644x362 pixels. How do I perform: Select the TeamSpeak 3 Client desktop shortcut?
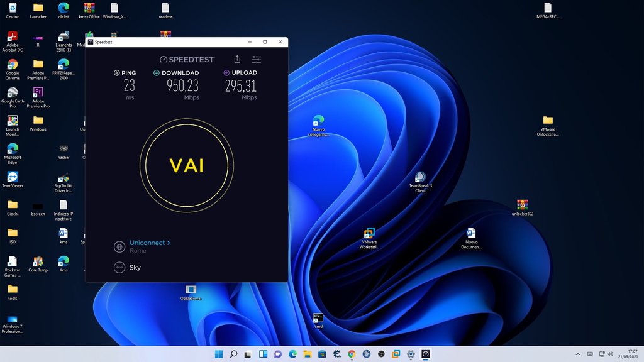pyautogui.click(x=420, y=178)
